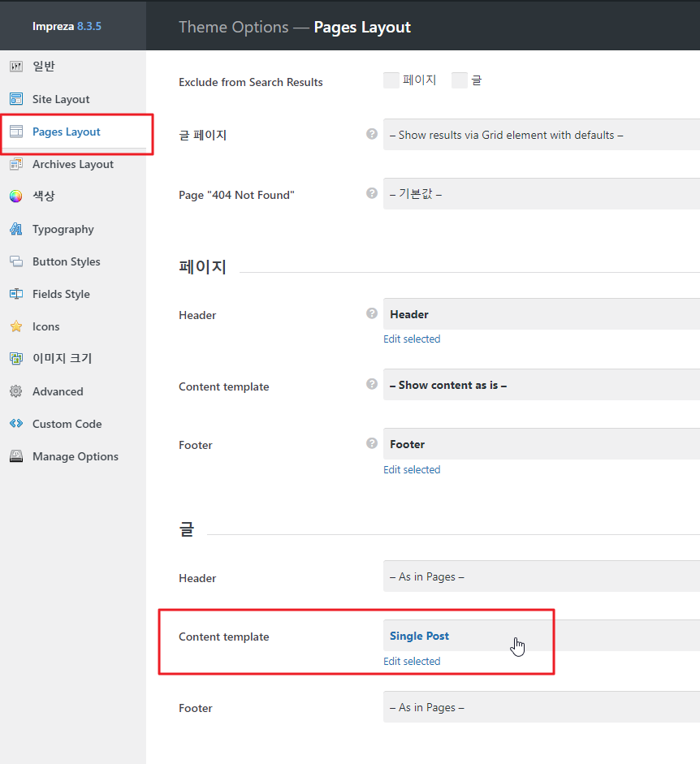The width and height of the screenshot is (700, 764).
Task: Click the Custom Code brackets icon
Action: 16,424
